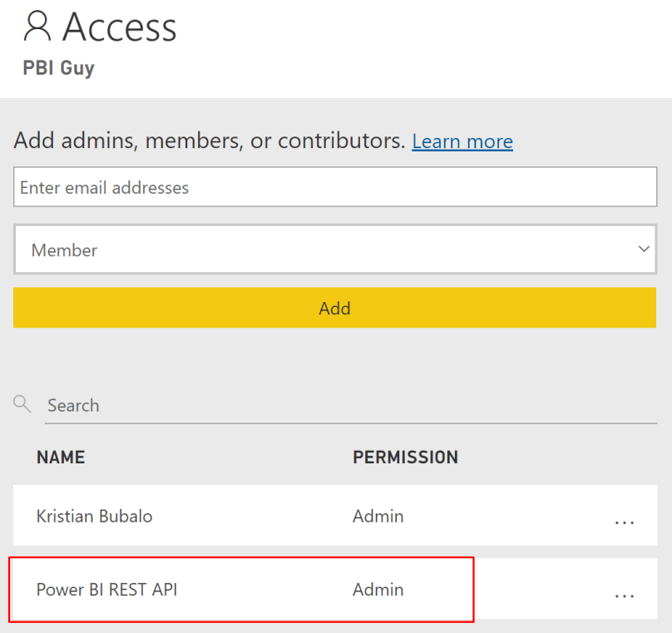Open the Member role dropdown
The width and height of the screenshot is (672, 633).
pyautogui.click(x=335, y=249)
